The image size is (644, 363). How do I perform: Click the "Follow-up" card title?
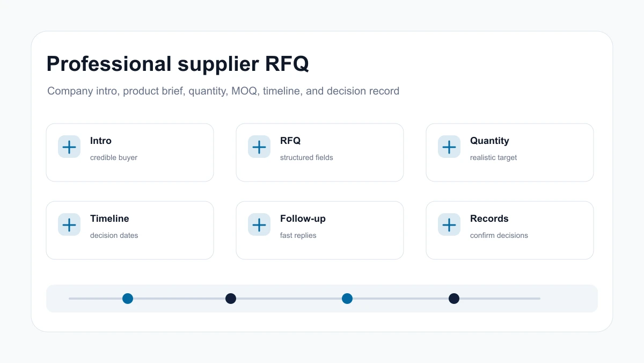click(303, 219)
